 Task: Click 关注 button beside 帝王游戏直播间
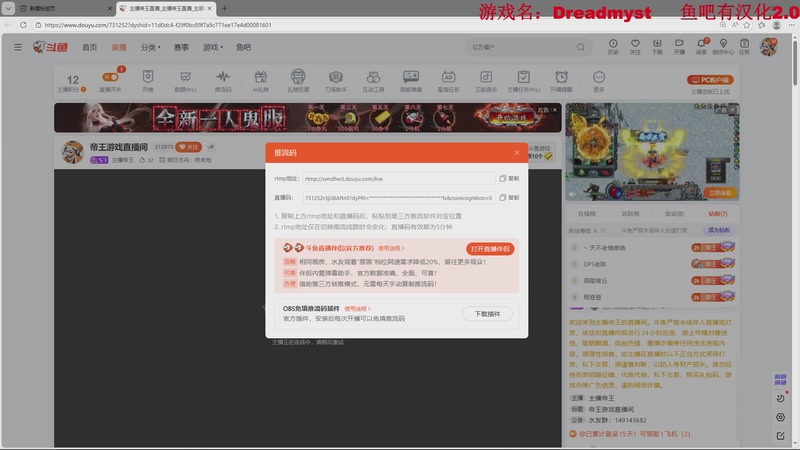tap(188, 147)
